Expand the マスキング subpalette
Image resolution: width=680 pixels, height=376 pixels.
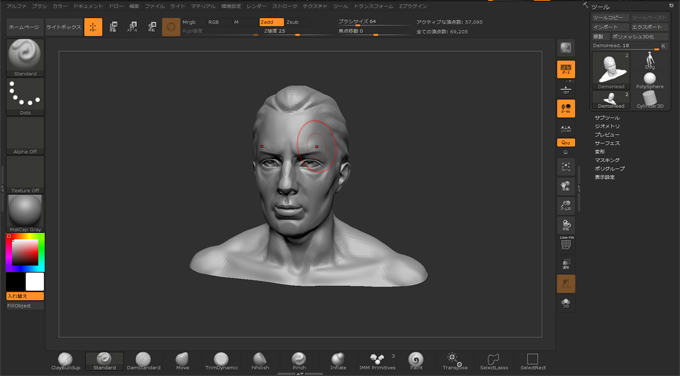[x=607, y=160]
